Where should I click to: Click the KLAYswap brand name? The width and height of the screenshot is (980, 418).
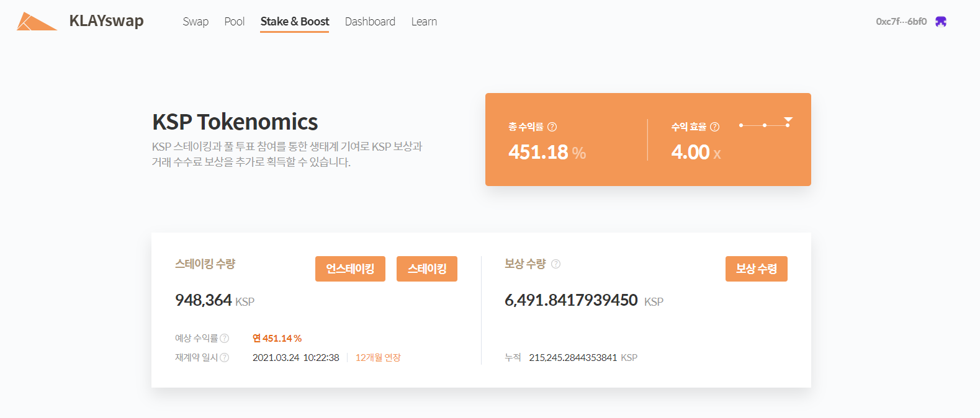107,20
